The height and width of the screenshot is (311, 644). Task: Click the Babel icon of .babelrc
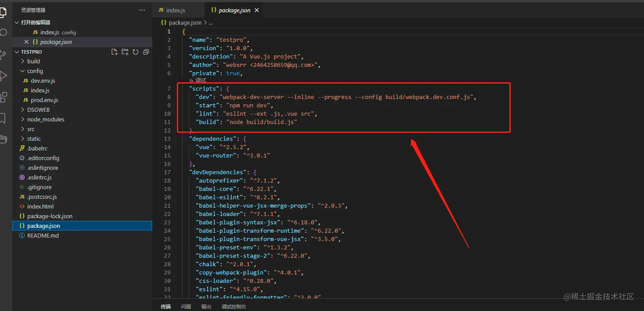(x=22, y=149)
